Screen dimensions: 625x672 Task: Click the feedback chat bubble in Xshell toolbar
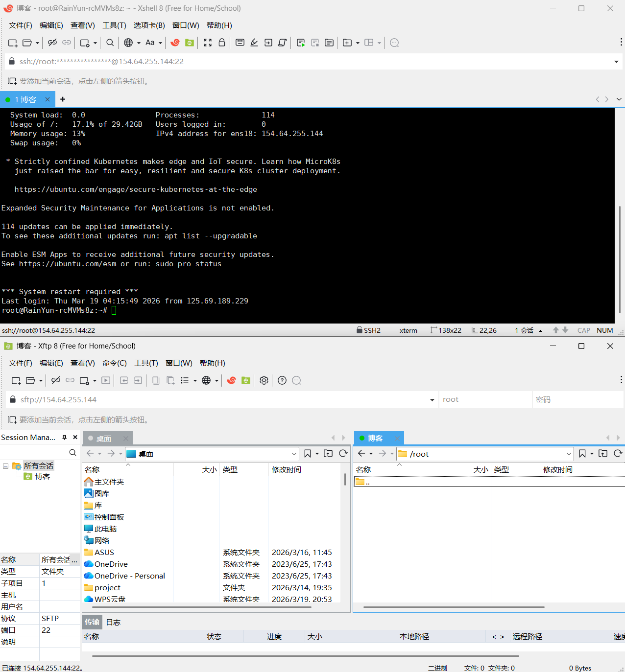coord(394,43)
